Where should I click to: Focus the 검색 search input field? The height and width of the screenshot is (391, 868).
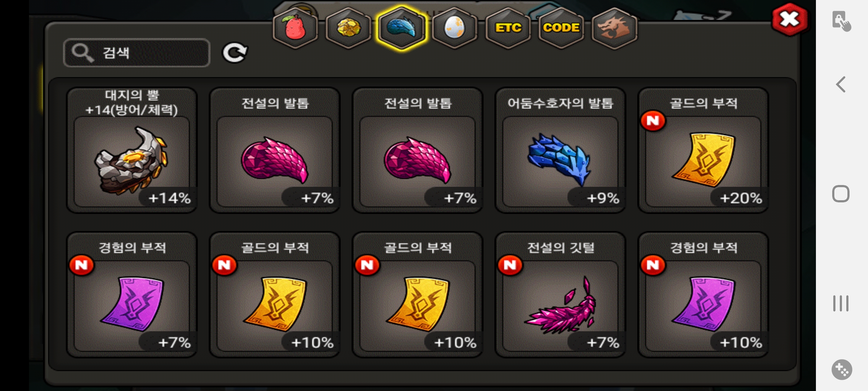pos(137,53)
